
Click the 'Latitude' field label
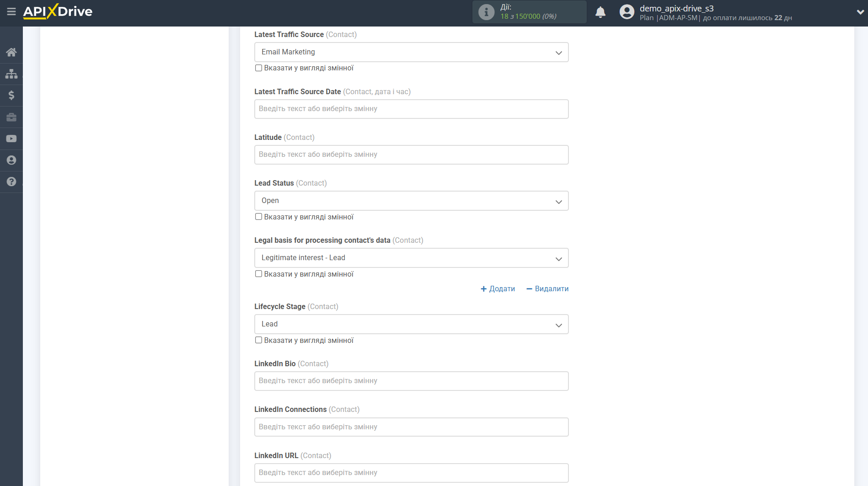(x=268, y=137)
